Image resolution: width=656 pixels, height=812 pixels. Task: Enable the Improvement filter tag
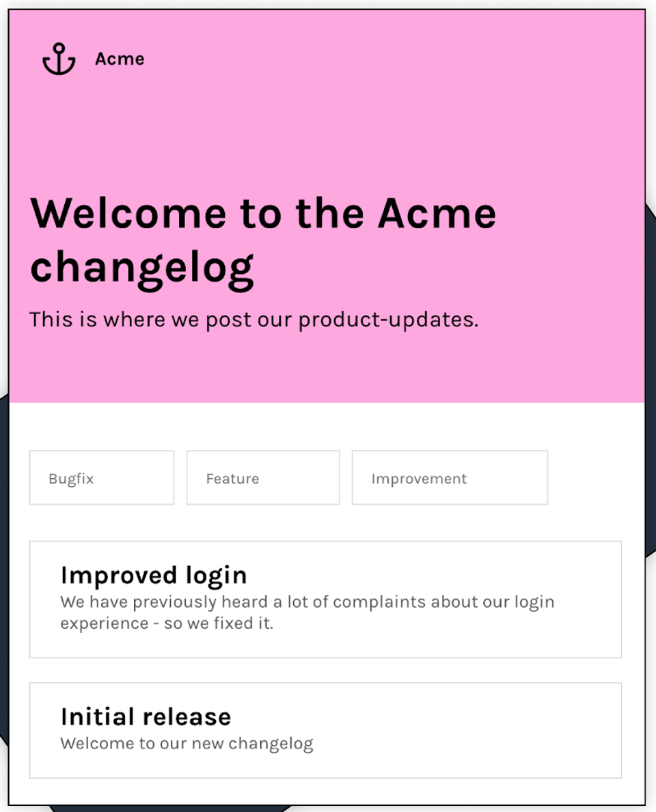pos(449,478)
